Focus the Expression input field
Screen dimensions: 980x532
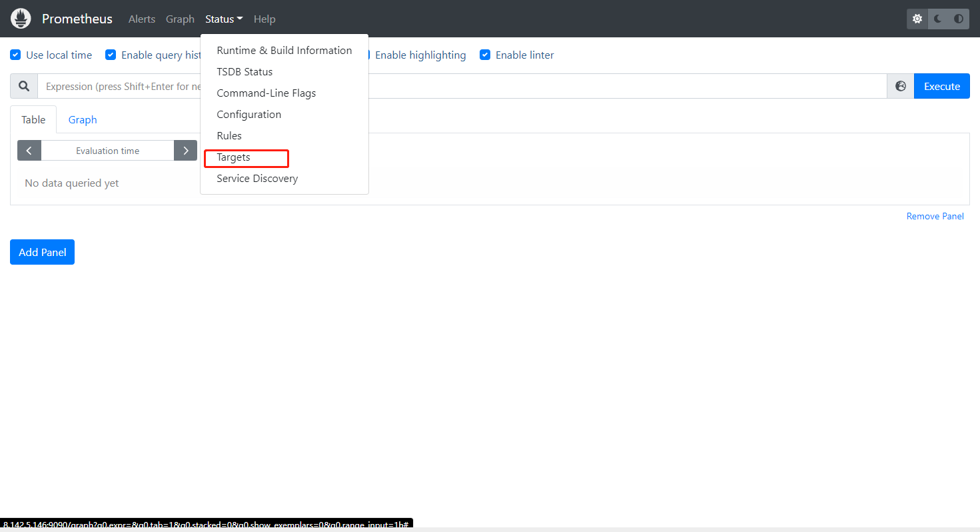[462, 86]
